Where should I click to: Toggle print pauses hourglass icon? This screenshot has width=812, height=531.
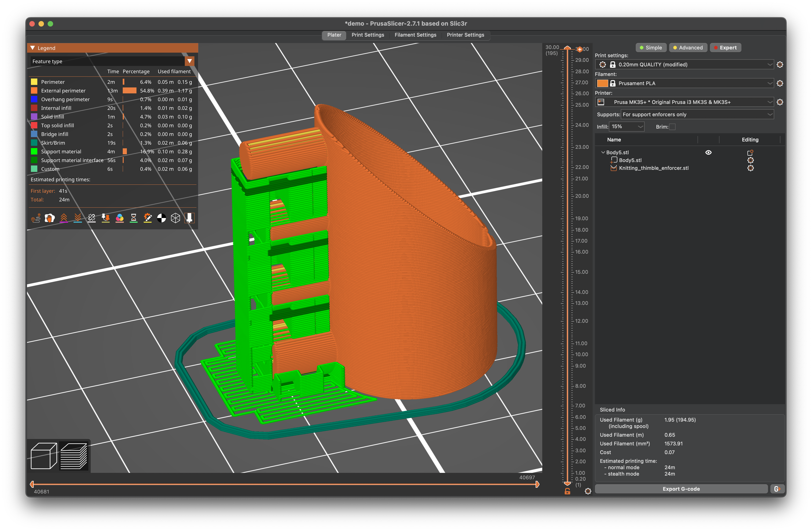coord(134,218)
